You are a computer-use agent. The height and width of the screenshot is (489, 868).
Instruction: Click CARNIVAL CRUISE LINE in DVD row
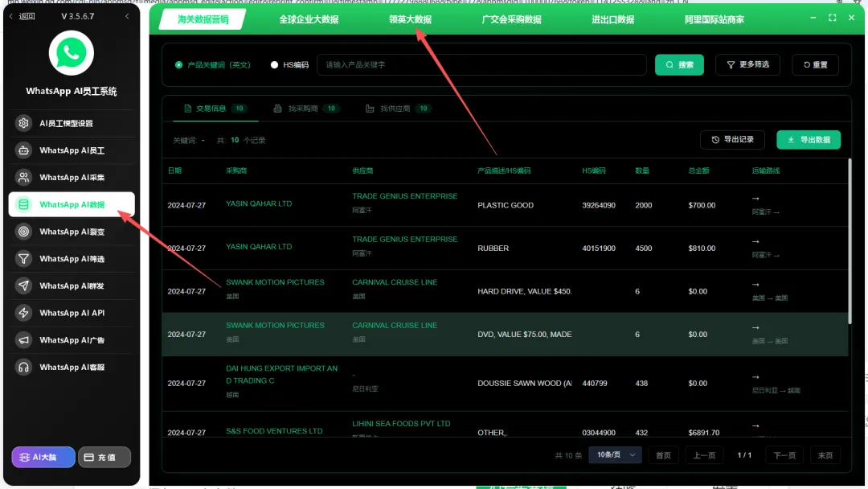394,326
